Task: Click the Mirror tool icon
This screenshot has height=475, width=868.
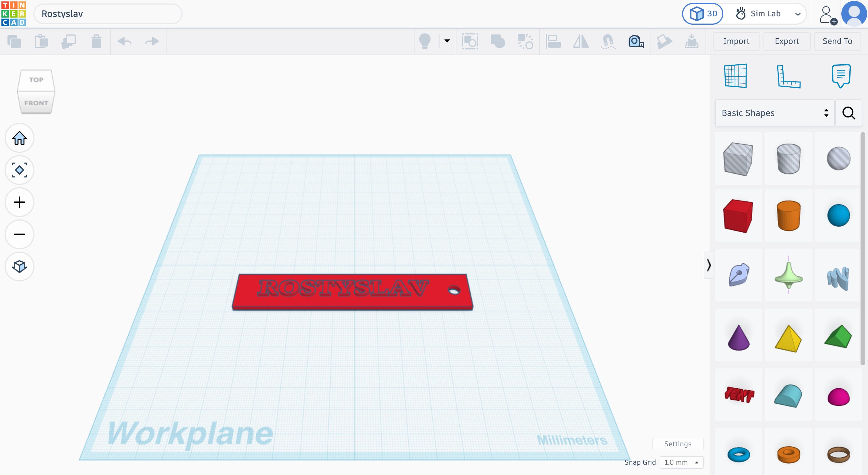Action: [x=581, y=41]
